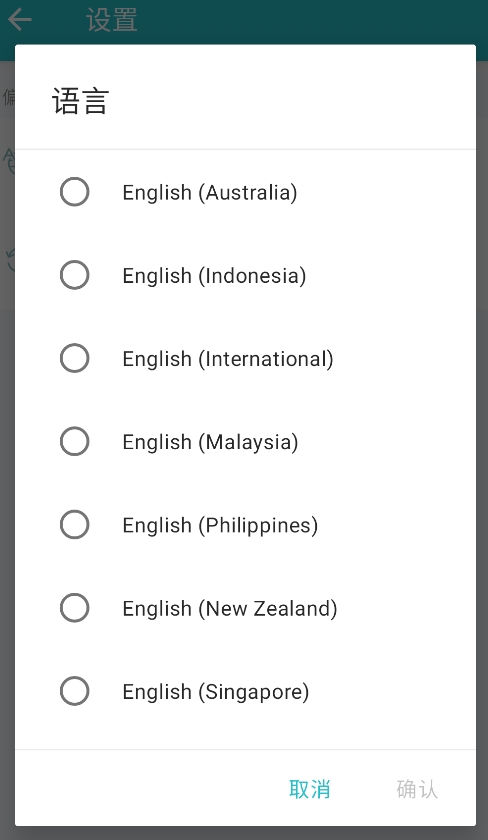Viewport: 488px width, 840px height.
Task: Select English (Philippines) radio button
Action: tap(74, 524)
